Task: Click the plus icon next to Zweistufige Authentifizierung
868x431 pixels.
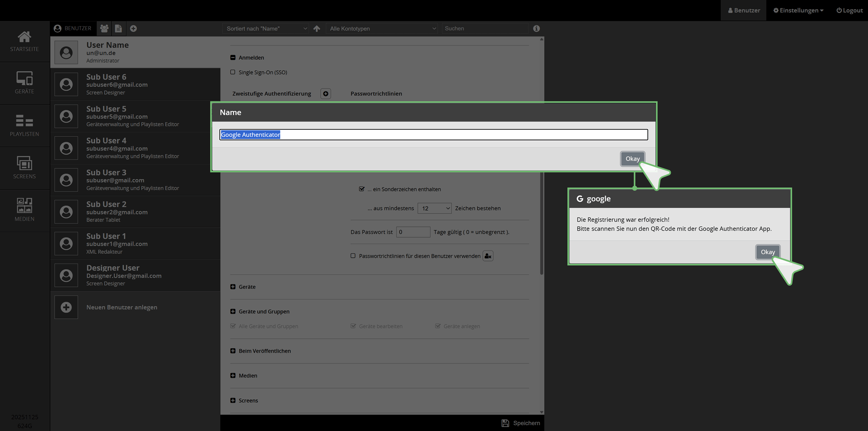Action: click(325, 94)
